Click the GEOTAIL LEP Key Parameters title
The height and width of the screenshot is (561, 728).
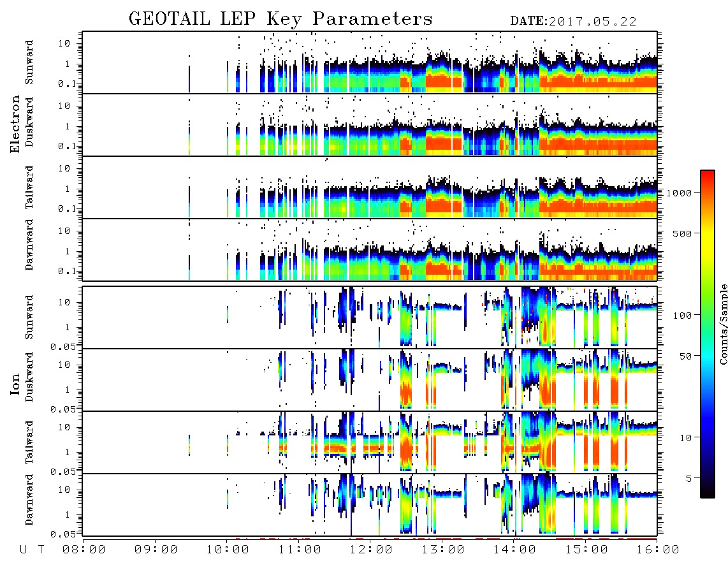coord(280,19)
